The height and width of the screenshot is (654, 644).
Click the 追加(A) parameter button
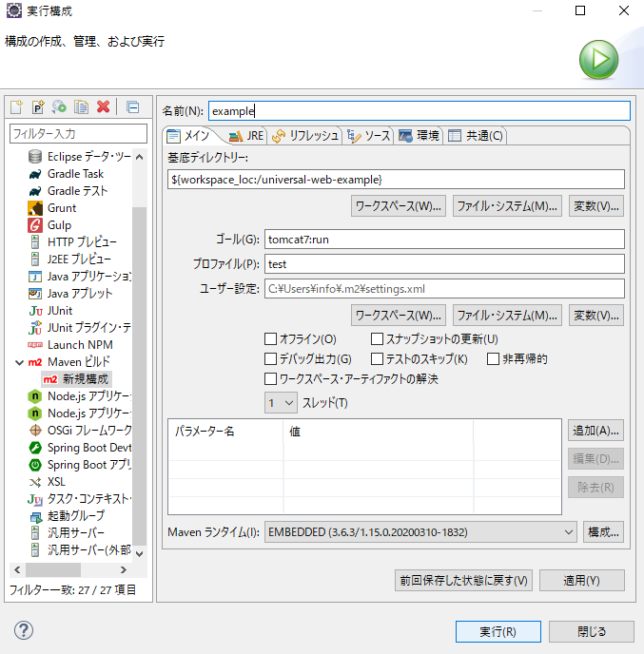tap(595, 430)
